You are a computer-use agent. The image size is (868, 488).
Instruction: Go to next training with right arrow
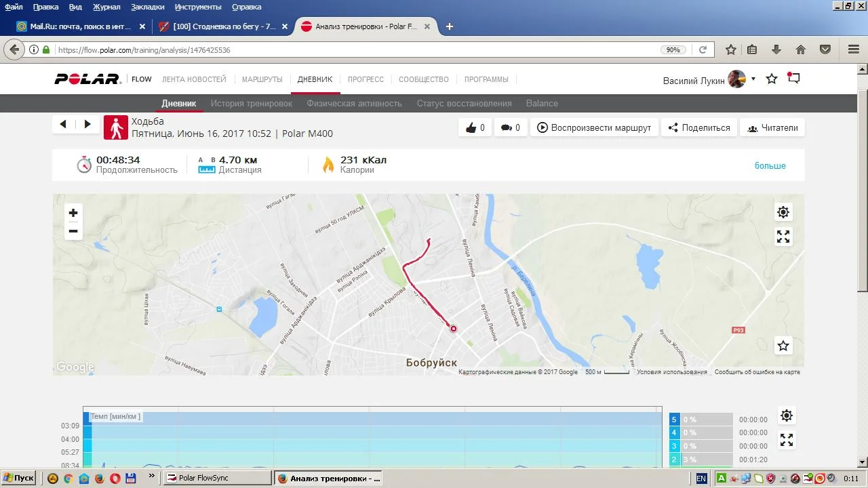coord(87,124)
